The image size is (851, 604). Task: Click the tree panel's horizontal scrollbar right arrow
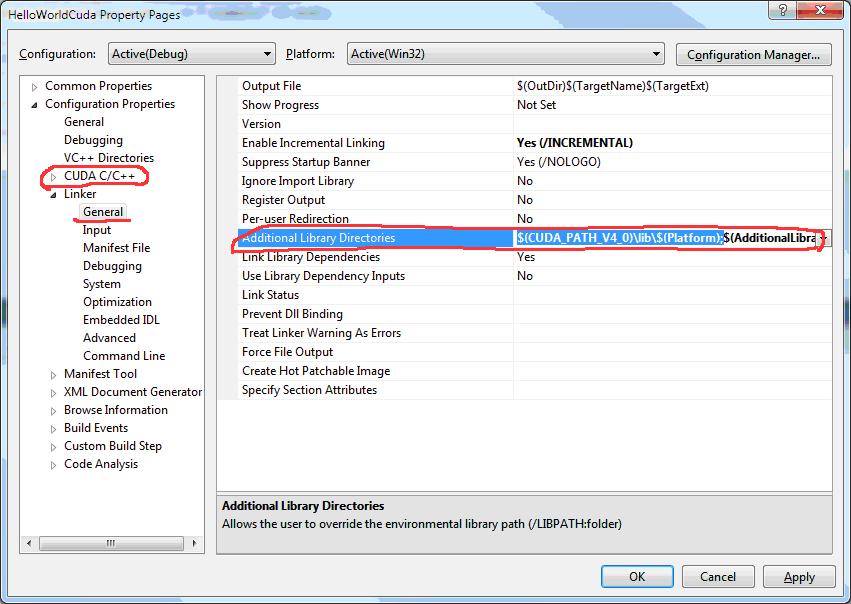tap(194, 543)
